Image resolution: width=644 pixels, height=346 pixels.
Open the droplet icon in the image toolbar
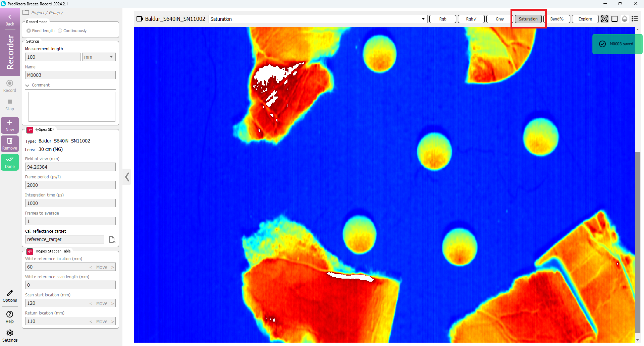tap(625, 19)
